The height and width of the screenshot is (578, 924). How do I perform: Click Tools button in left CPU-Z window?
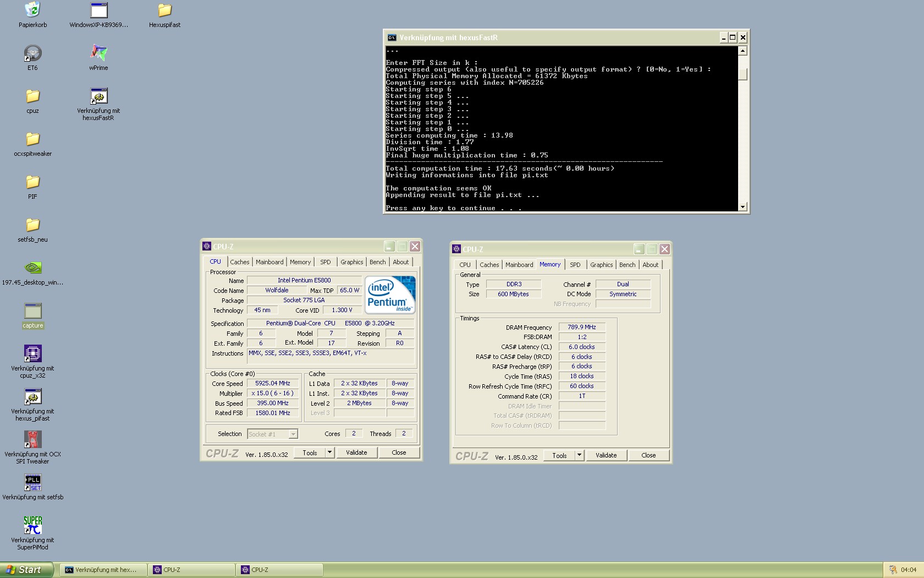point(310,452)
